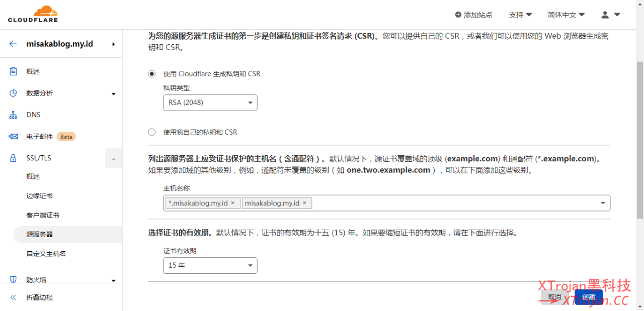Click the 创建 button
This screenshot has height=311, width=644.
[588, 297]
